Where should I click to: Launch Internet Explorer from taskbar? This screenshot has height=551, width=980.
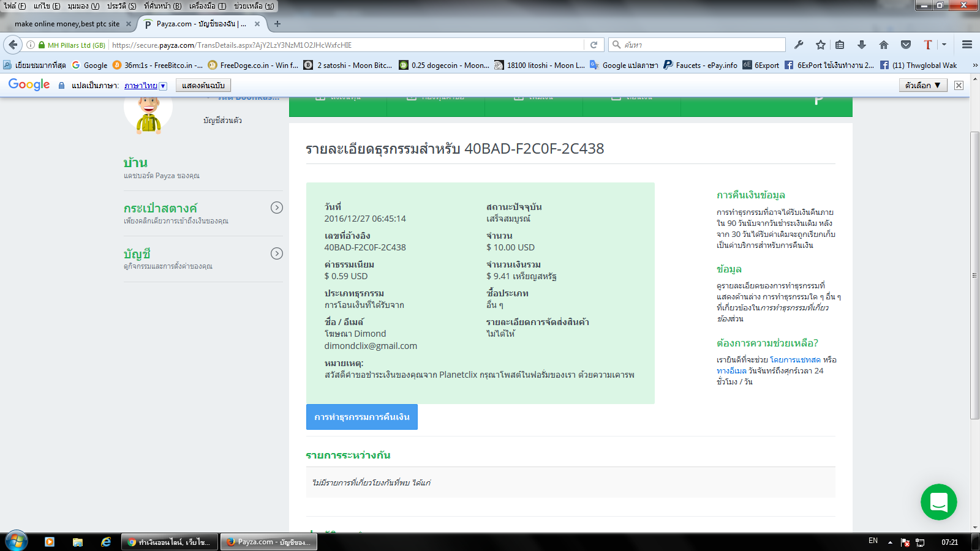click(x=106, y=542)
